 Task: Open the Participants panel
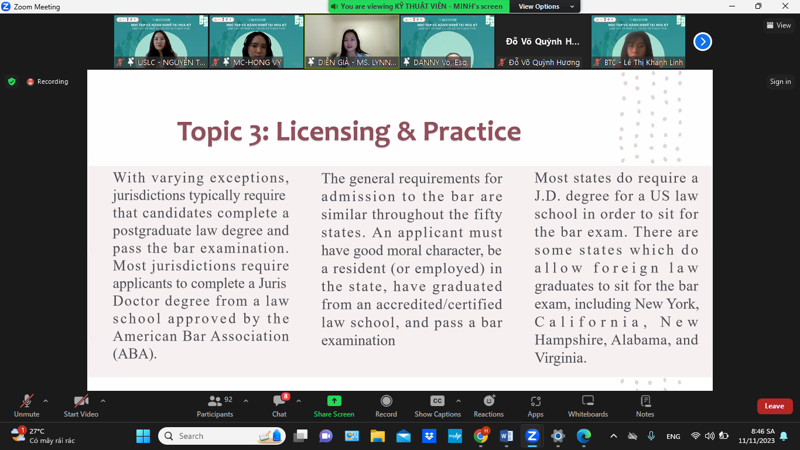pos(214,404)
